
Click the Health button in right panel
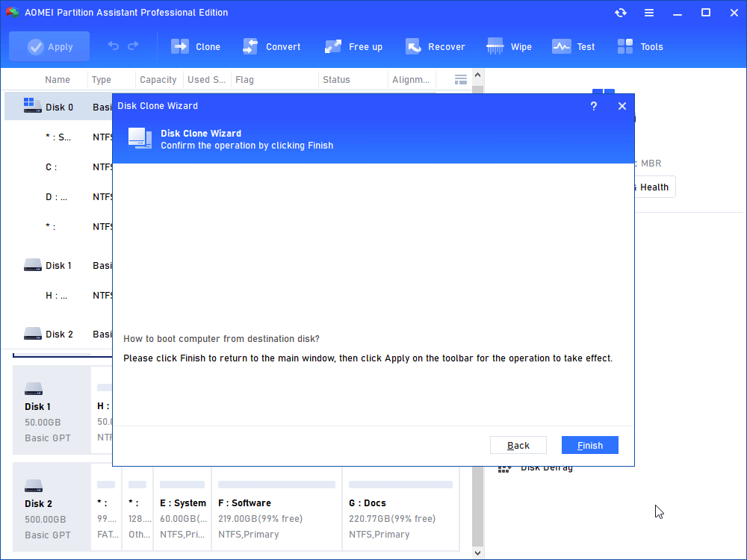point(654,187)
